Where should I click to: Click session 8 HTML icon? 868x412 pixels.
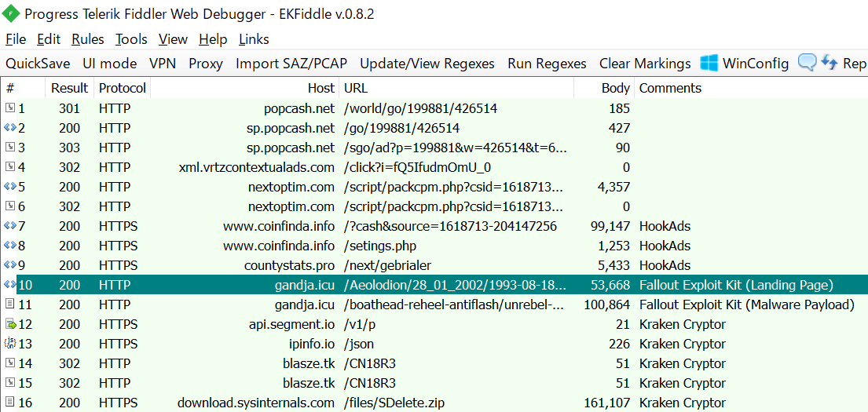(x=10, y=245)
